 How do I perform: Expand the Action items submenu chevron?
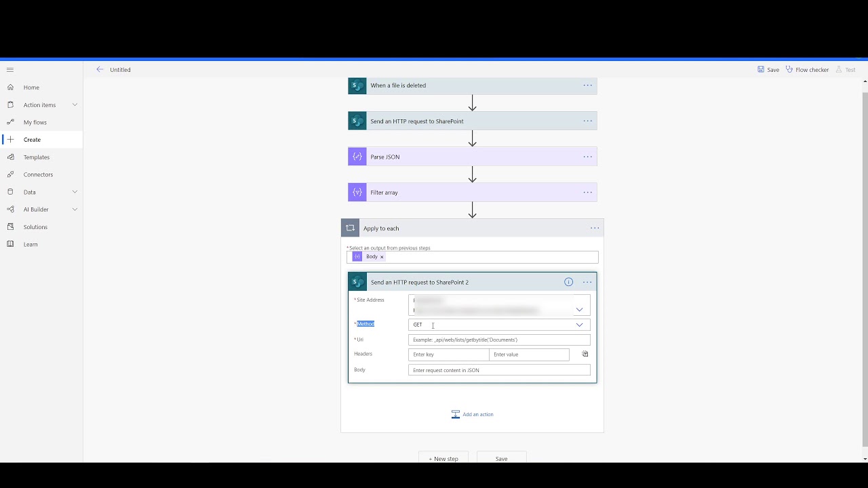[x=75, y=104]
